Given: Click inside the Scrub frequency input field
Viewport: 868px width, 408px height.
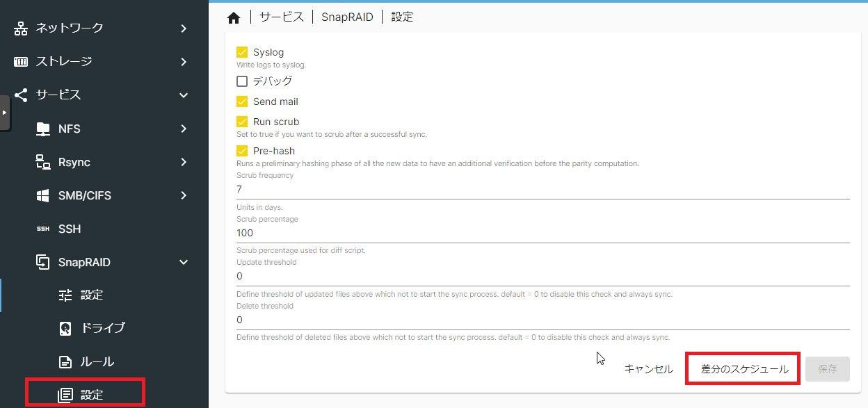Looking at the screenshot, I should (417, 188).
